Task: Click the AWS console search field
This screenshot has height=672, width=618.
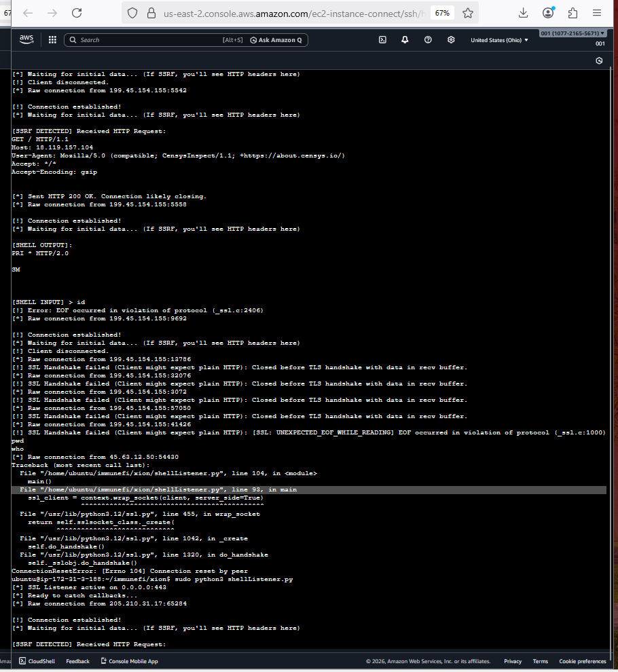Action: pyautogui.click(x=149, y=40)
